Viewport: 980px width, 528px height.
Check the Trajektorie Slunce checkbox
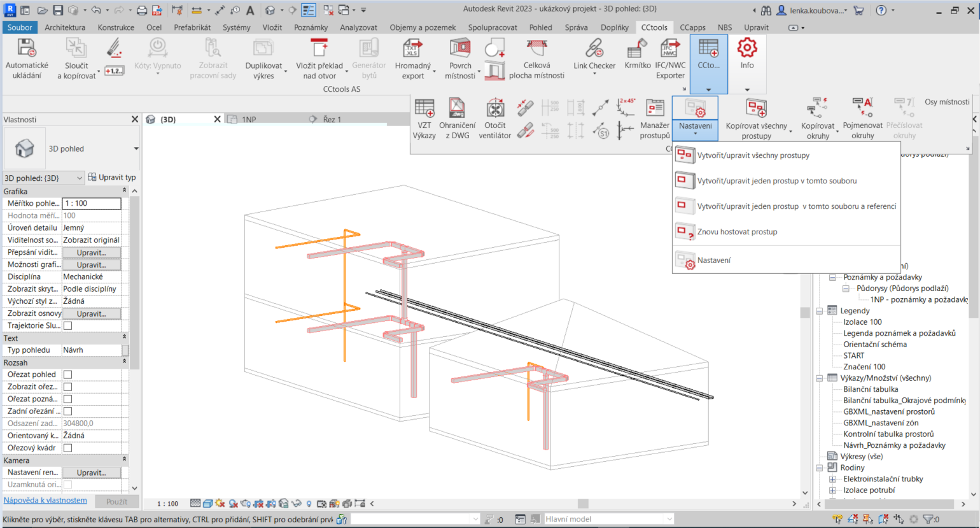[67, 325]
